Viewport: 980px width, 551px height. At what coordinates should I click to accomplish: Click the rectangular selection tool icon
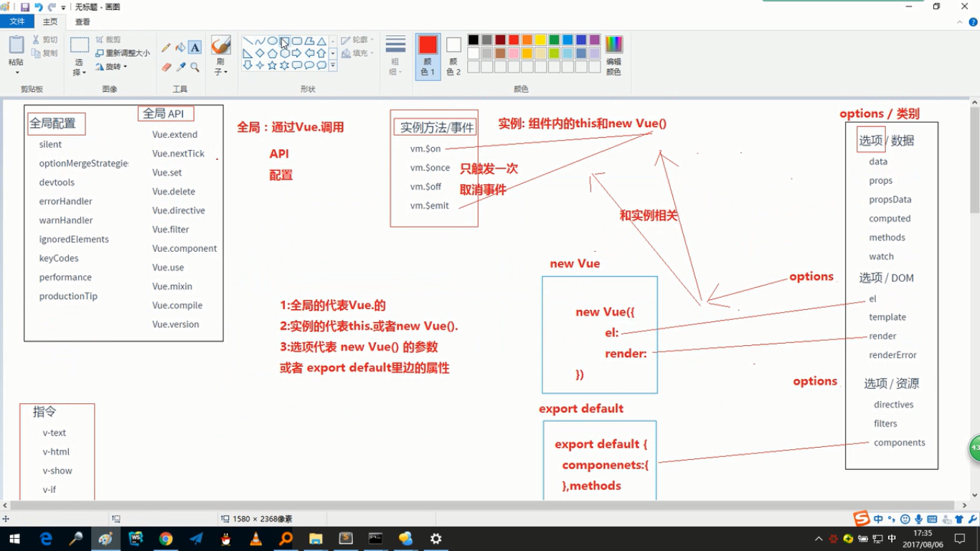[80, 46]
